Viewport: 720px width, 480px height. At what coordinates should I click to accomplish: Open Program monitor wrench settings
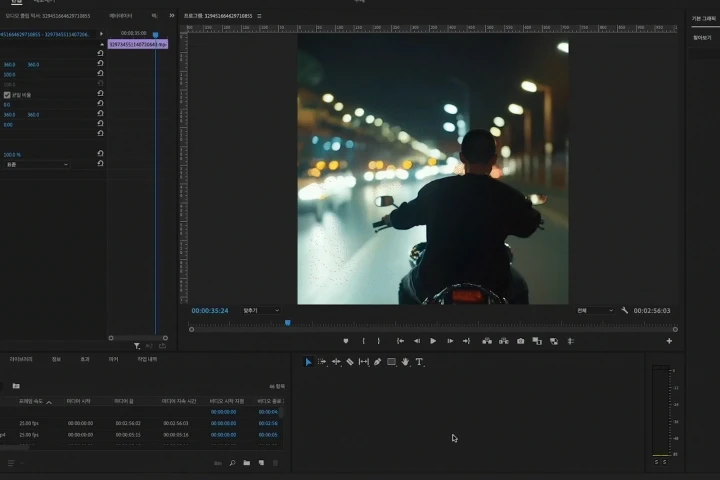[x=624, y=311]
